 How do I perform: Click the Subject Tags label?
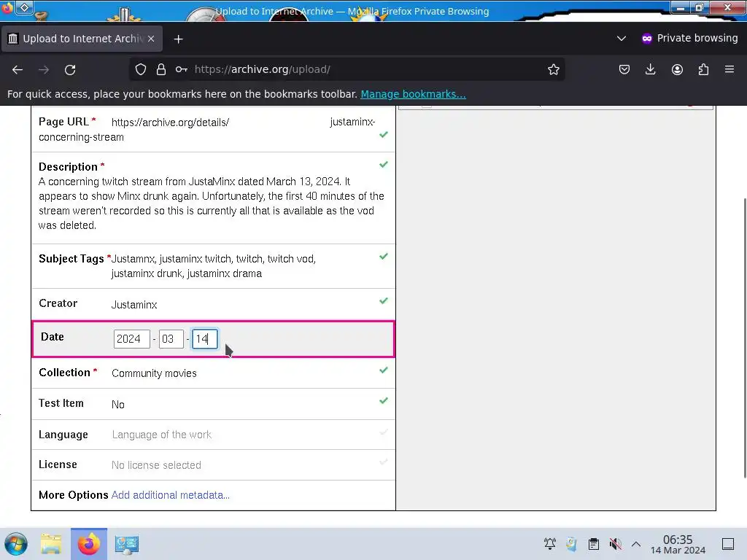(x=71, y=259)
